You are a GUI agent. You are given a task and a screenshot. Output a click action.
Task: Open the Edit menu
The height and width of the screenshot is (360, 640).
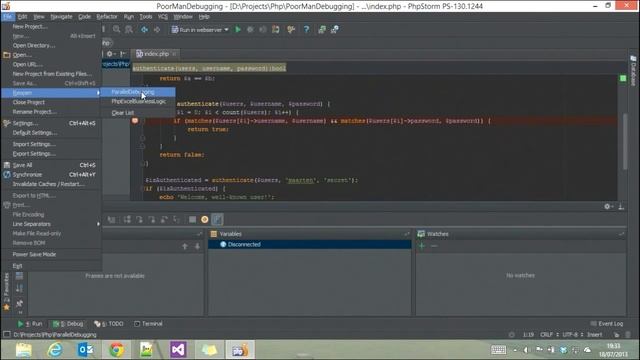22,17
